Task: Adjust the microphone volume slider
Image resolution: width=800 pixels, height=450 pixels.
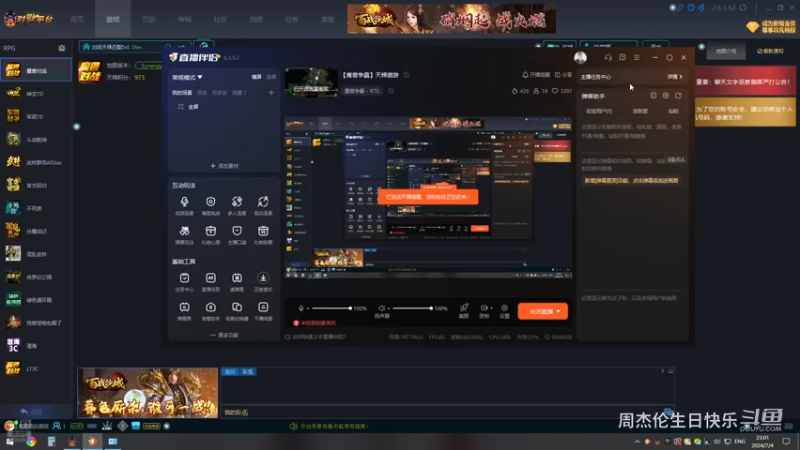Action: click(x=331, y=308)
